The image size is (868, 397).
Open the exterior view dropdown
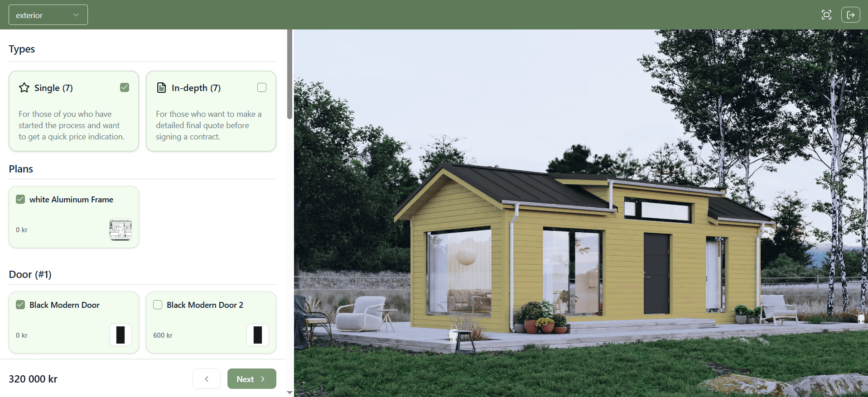point(48,15)
